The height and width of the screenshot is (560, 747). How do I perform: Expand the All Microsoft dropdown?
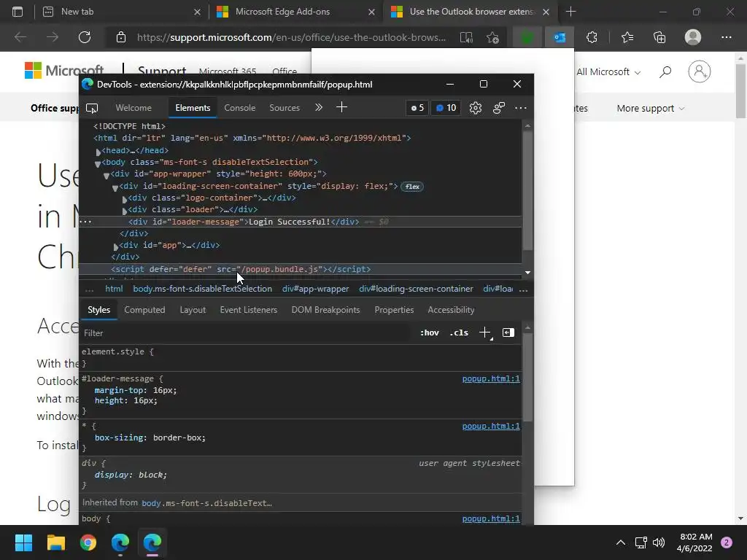tap(608, 72)
